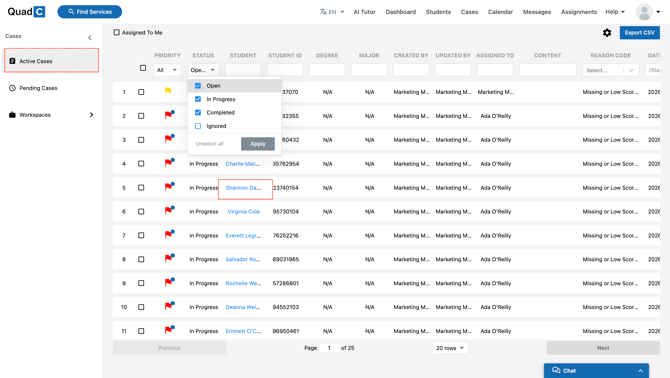Toggle the Status filter dropdown
The height and width of the screenshot is (378, 670).
[x=203, y=70]
